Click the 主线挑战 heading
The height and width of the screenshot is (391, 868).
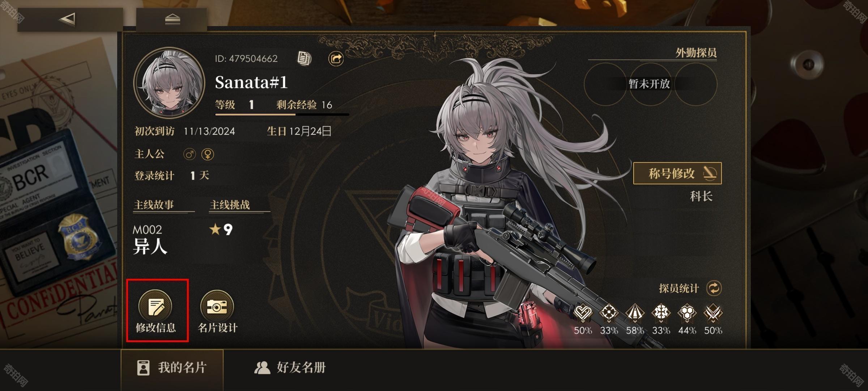point(230,205)
